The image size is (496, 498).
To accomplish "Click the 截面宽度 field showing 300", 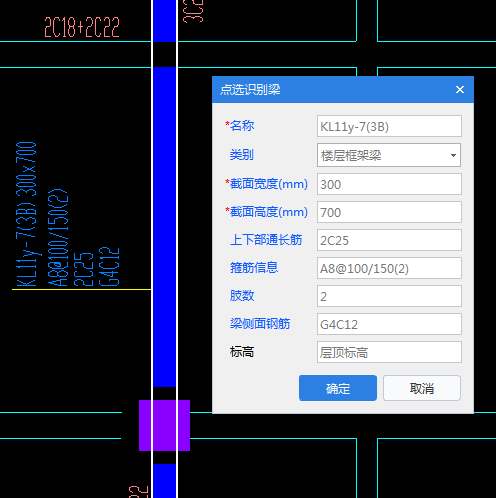I will [389, 184].
